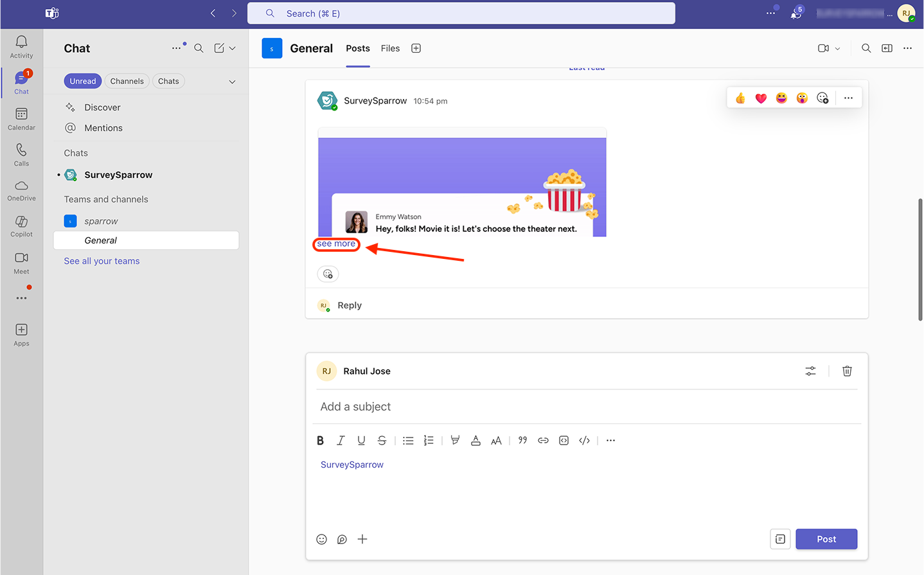Click the see more link

click(336, 244)
